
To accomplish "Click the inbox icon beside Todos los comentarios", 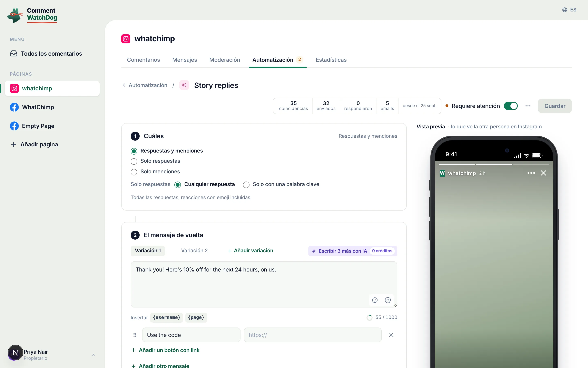I will pyautogui.click(x=14, y=54).
